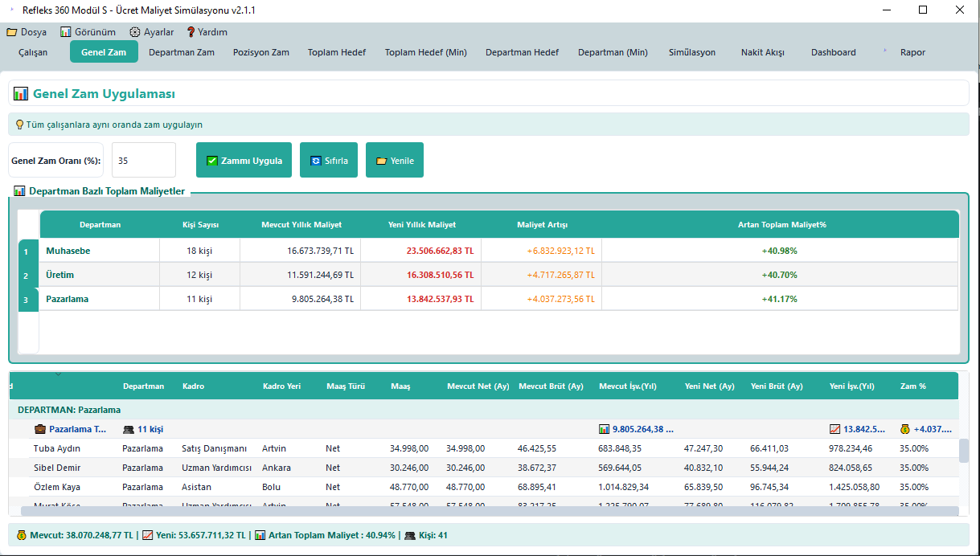This screenshot has width=980, height=556.
Task: Select row 1 header for Muhasebe
Action: [x=27, y=251]
